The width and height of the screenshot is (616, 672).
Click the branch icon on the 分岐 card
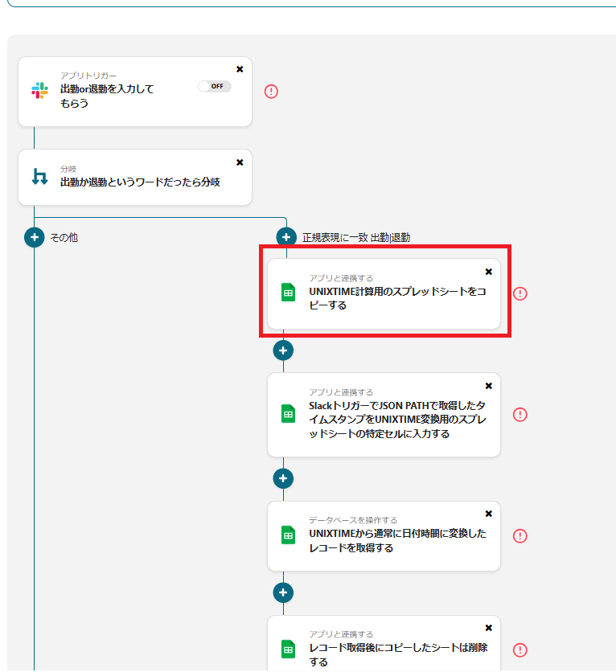point(40,176)
